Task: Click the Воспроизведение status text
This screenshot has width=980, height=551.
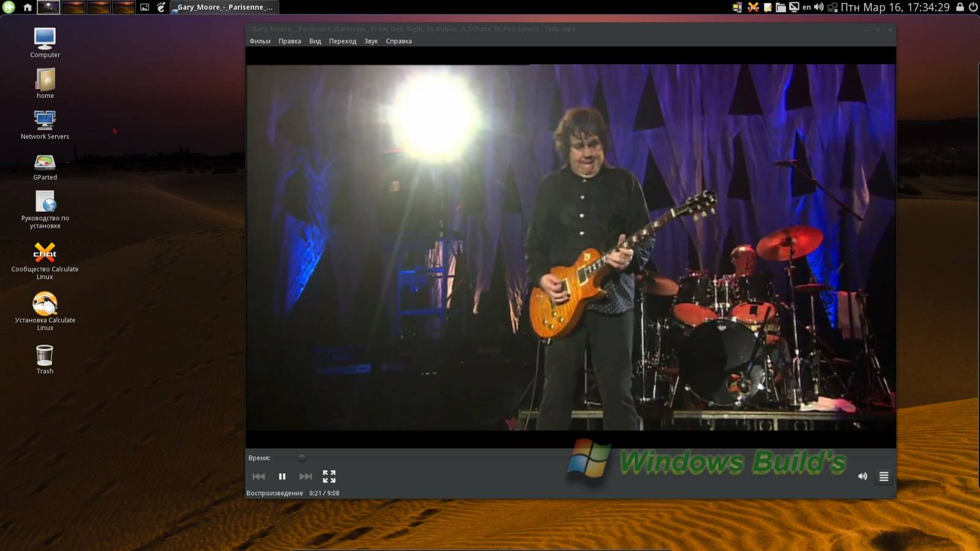Action: click(274, 493)
